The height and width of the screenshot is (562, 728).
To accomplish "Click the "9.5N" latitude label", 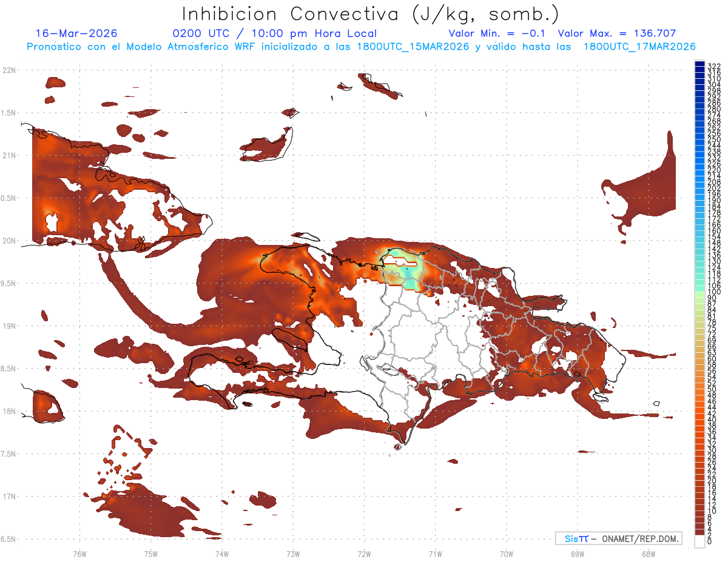I will [8, 284].
